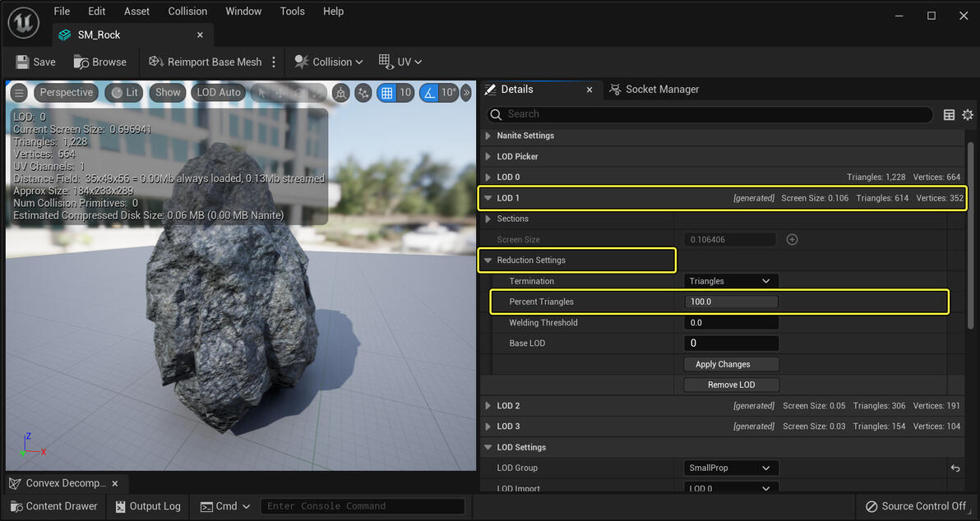The image size is (980, 521).
Task: Collapse the Reduction Settings section
Action: 488,260
